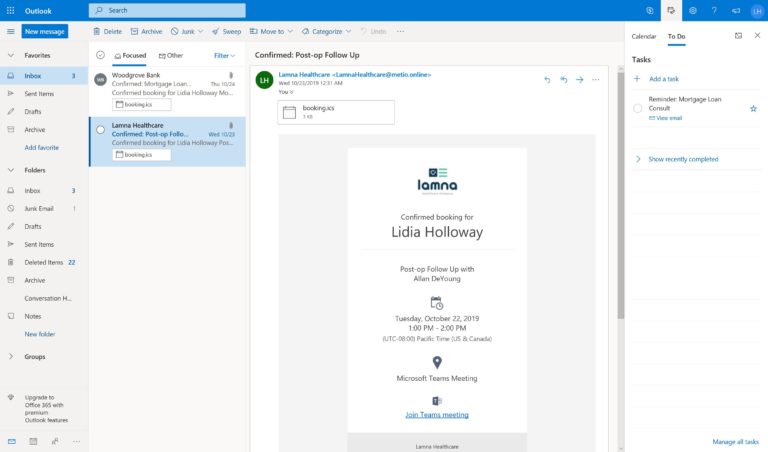Click Join Teams meeting link
This screenshot has height=452, width=768.
[x=437, y=415]
